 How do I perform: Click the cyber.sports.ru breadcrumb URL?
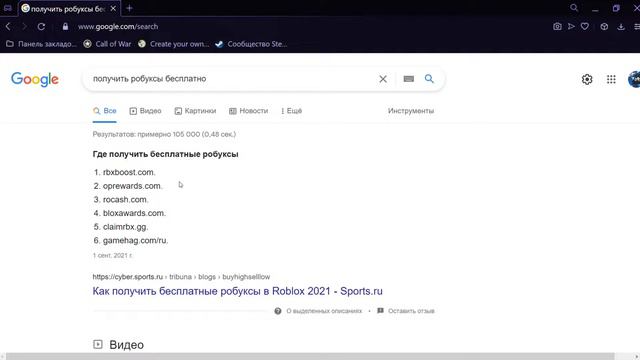(x=181, y=277)
